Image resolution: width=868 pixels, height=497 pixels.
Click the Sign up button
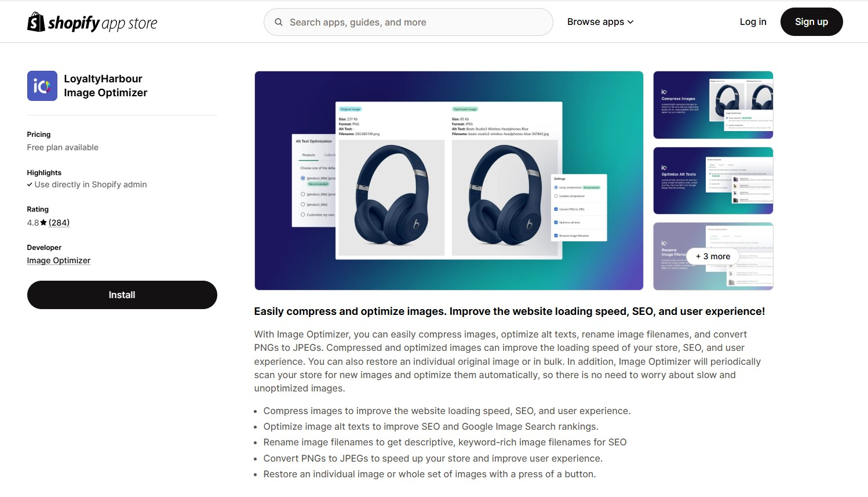tap(811, 22)
